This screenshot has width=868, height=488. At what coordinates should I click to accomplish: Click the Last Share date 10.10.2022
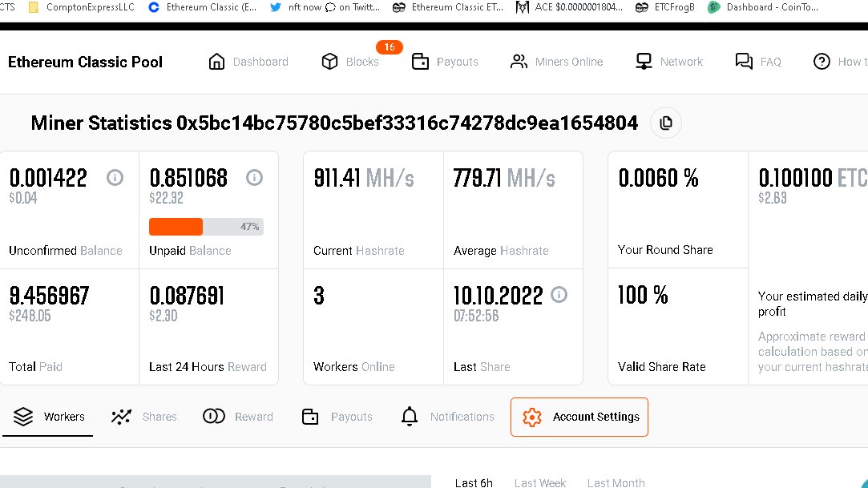click(x=499, y=296)
